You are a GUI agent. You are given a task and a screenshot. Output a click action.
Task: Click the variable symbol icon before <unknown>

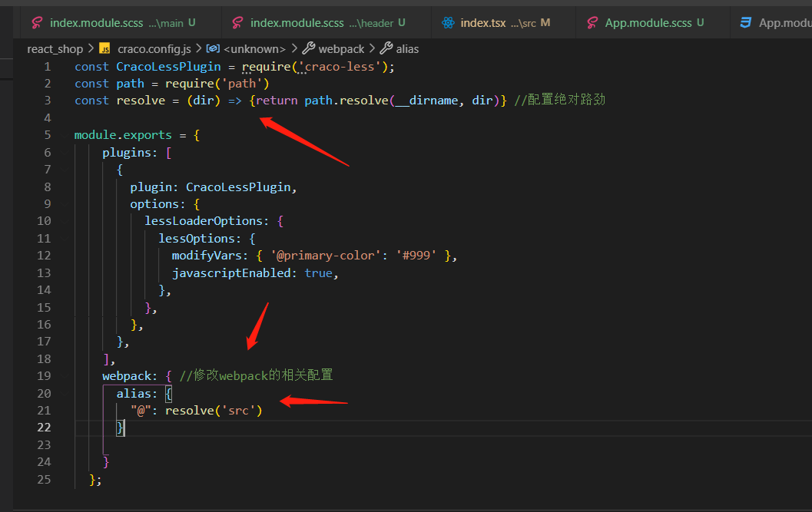[213, 48]
